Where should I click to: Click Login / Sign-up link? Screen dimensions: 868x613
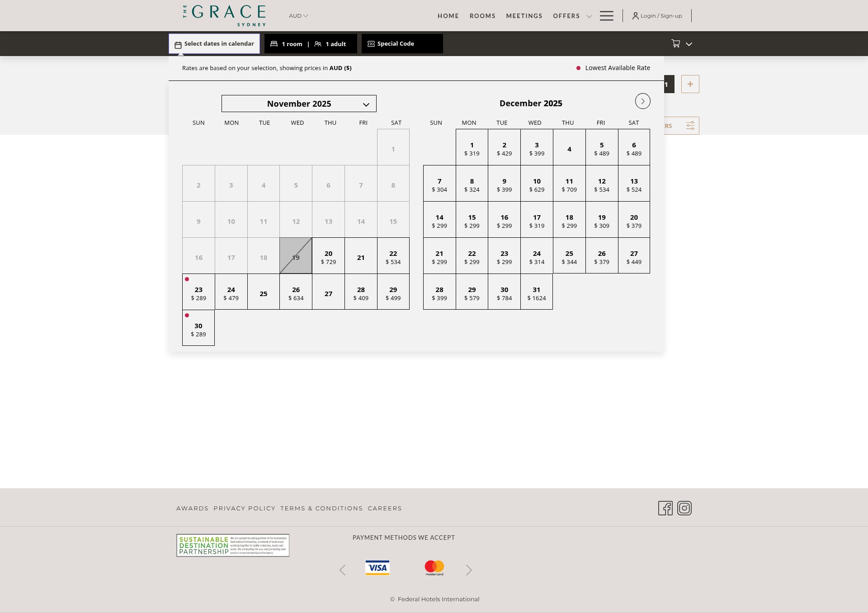tap(657, 16)
